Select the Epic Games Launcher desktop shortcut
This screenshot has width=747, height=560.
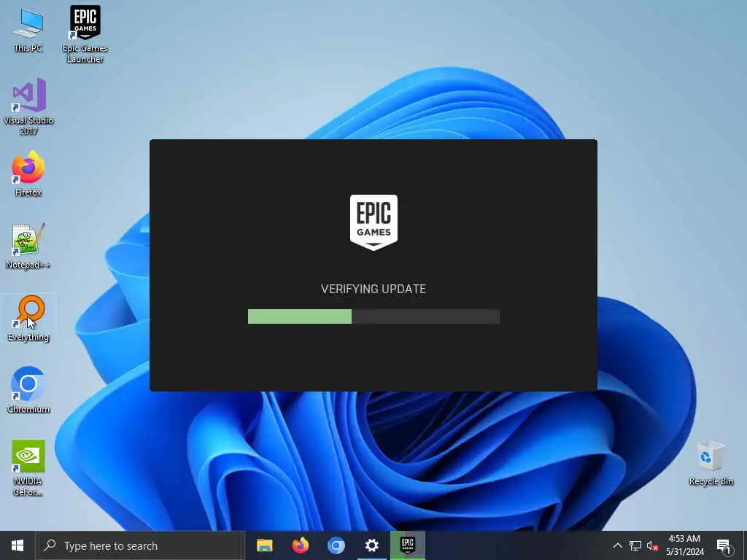pyautogui.click(x=85, y=34)
